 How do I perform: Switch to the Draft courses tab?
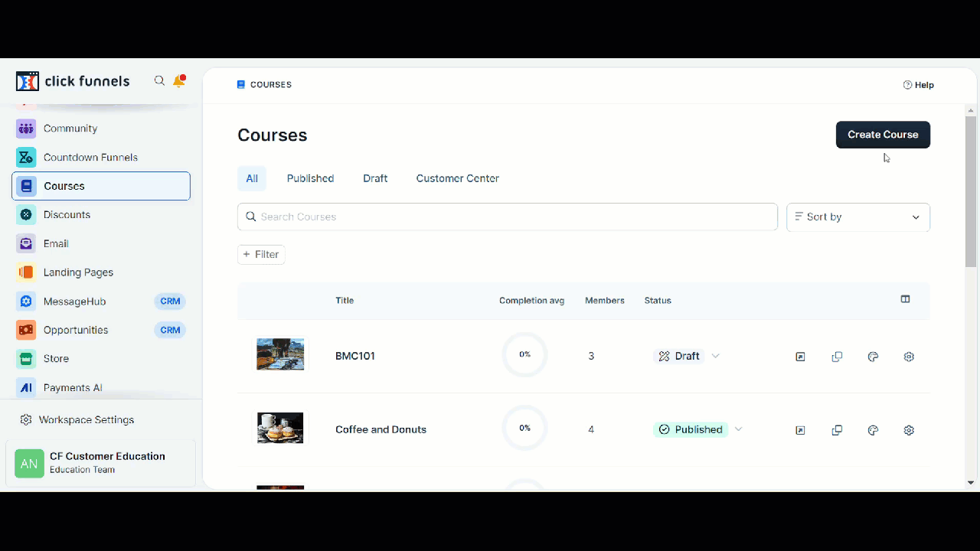(375, 178)
